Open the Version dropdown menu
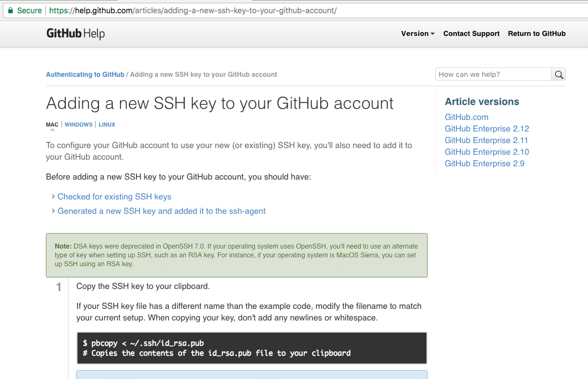Image resolution: width=588 pixels, height=379 pixels. [418, 34]
